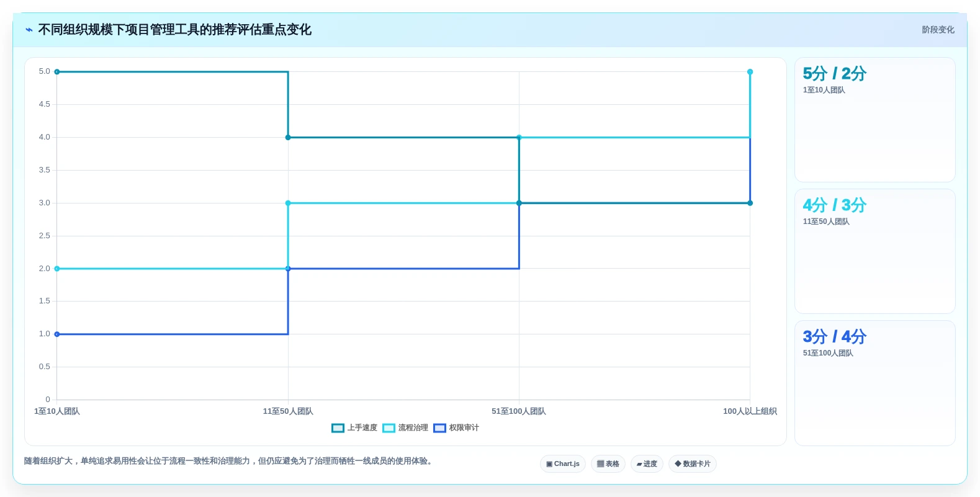980x497 pixels.
Task: Click the 5.0 y-axis tick label
Action: [x=45, y=71]
